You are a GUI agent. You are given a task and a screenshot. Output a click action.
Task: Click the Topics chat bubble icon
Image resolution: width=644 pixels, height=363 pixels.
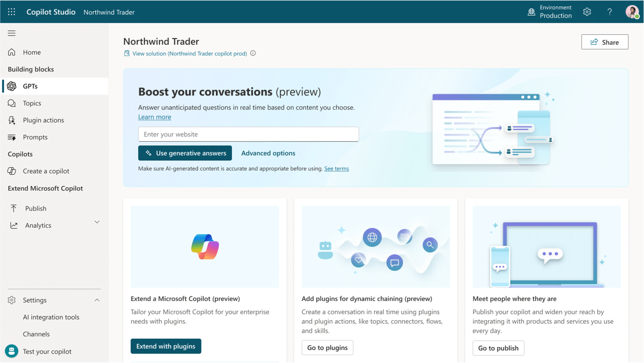[12, 103]
